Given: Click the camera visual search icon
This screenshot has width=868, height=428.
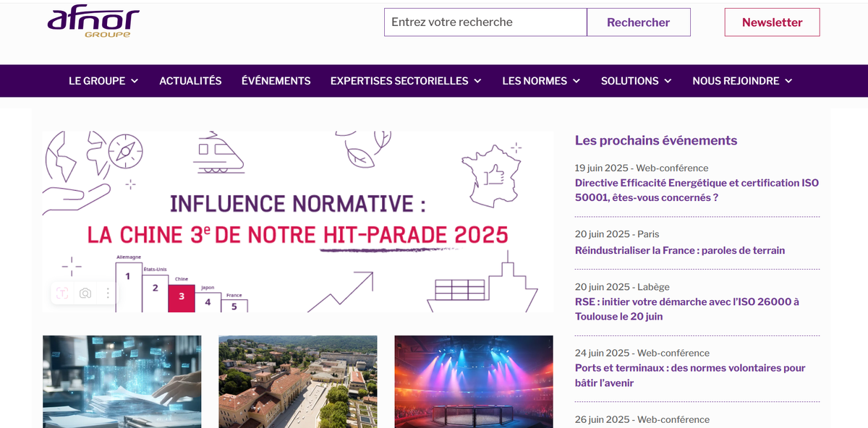Looking at the screenshot, I should pos(85,293).
